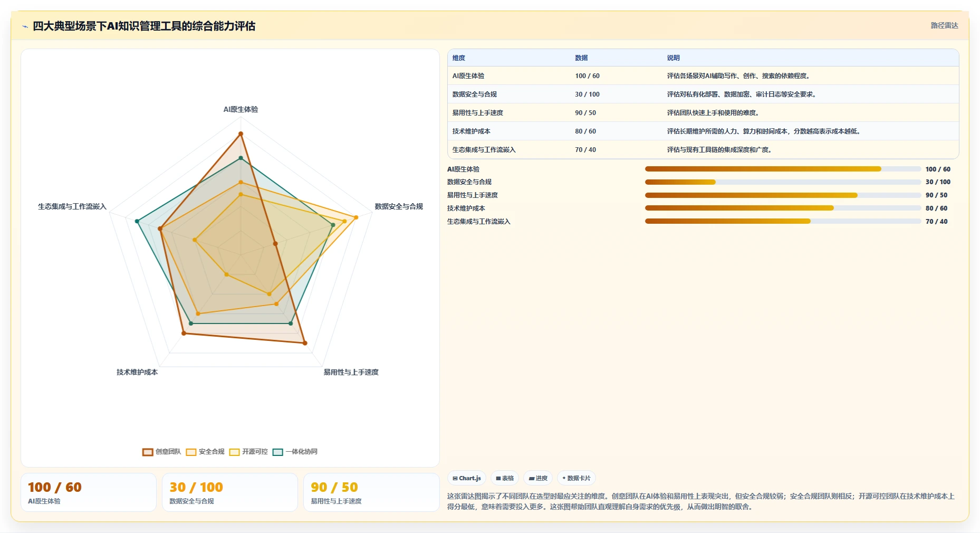
Task: Click the 技术维护成本 progress bar
Action: (x=783, y=208)
